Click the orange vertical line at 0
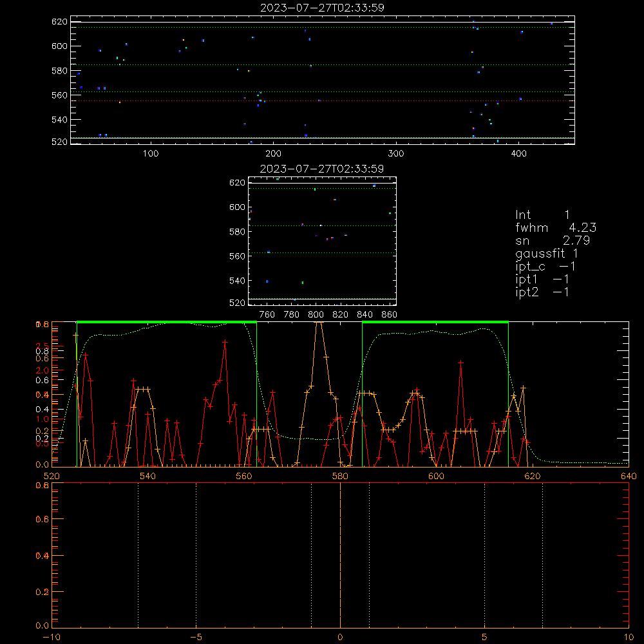 (x=340, y=555)
